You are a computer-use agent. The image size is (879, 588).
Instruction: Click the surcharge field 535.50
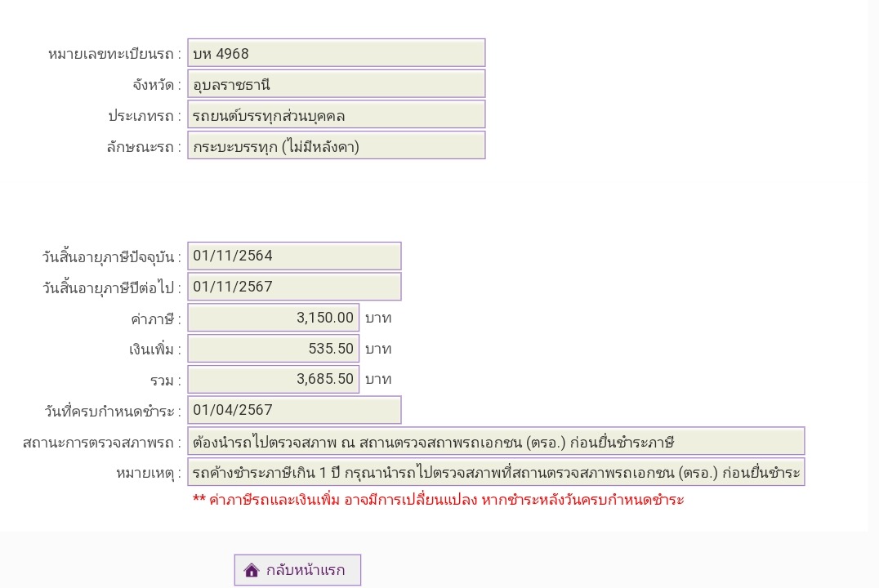(273, 349)
